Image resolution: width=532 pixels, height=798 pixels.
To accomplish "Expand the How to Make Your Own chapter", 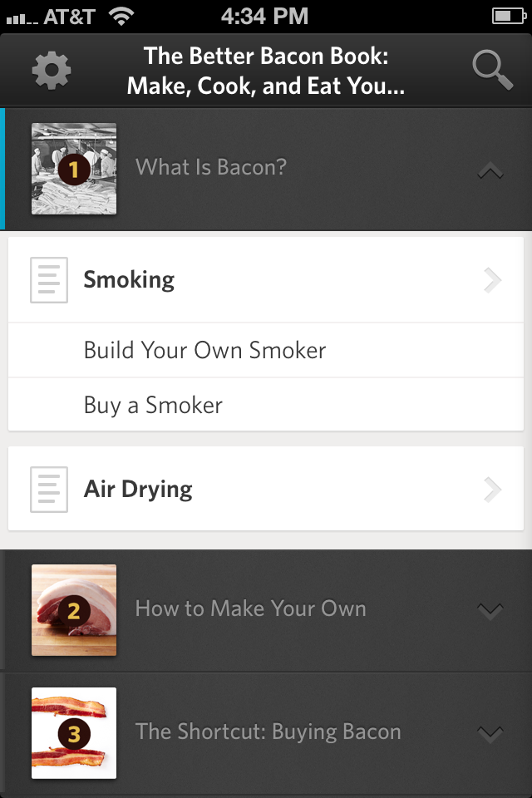I will click(490, 610).
